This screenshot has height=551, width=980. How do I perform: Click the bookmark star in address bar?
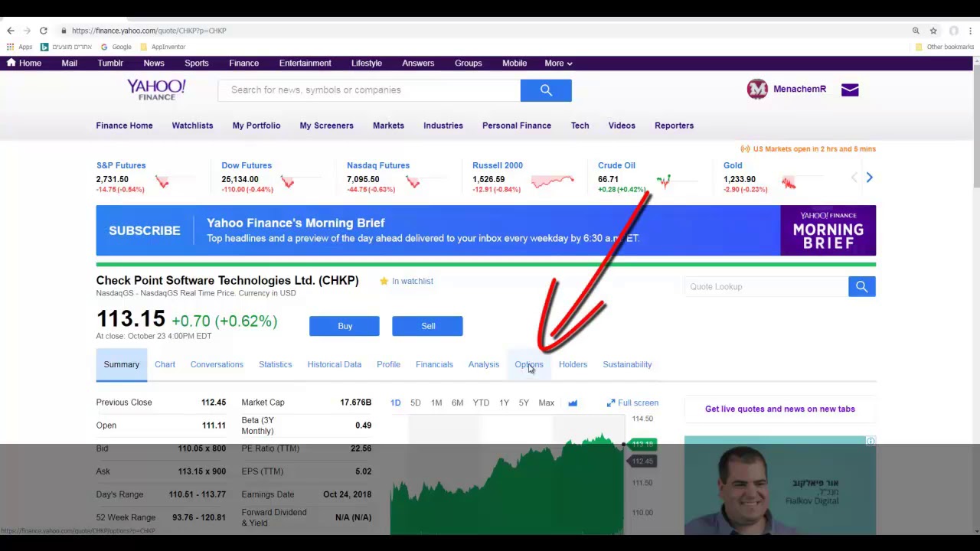[x=933, y=31]
